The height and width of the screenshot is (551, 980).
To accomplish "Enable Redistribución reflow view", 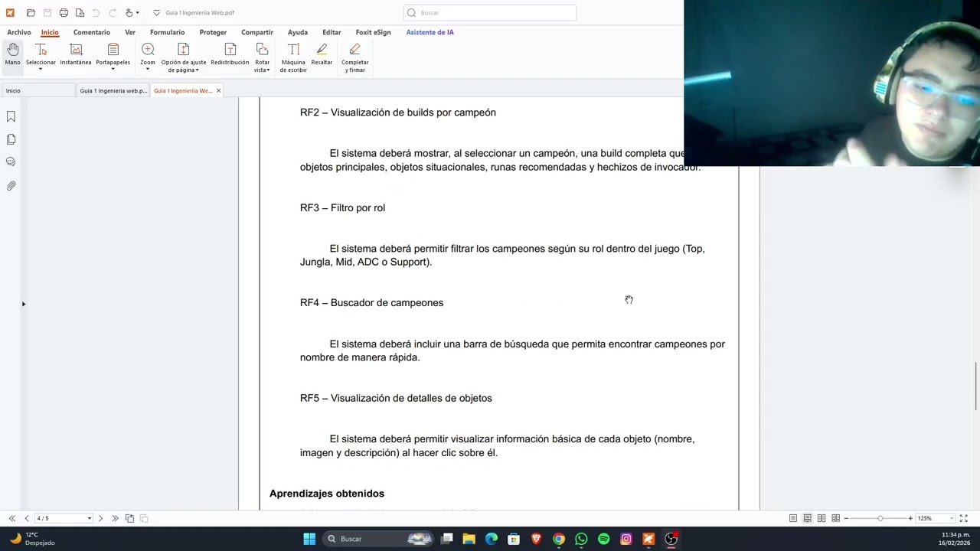I will [x=230, y=55].
